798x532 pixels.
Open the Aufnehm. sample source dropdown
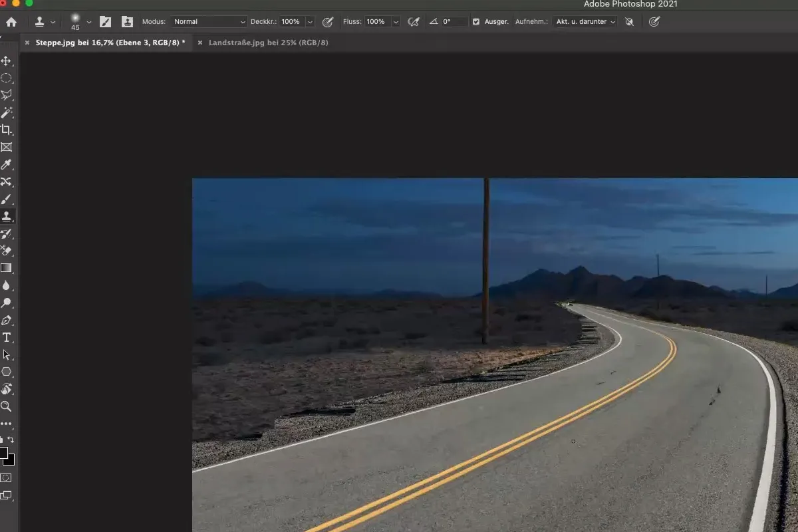coord(584,21)
